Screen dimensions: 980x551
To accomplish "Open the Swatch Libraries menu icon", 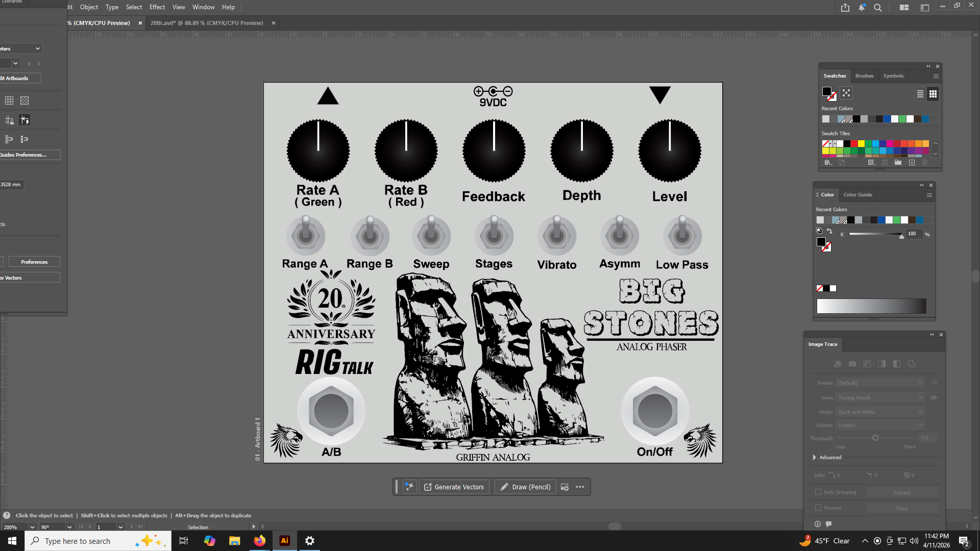I will [828, 163].
